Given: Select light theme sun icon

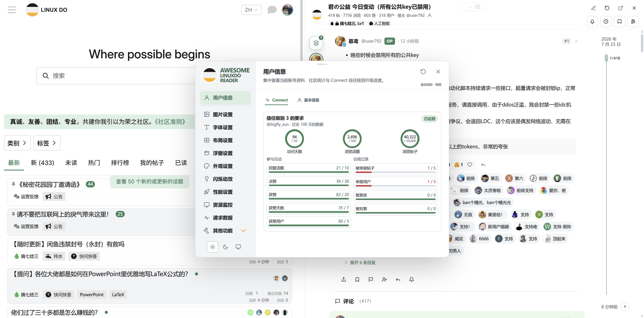Looking at the screenshot, I should tap(212, 247).
